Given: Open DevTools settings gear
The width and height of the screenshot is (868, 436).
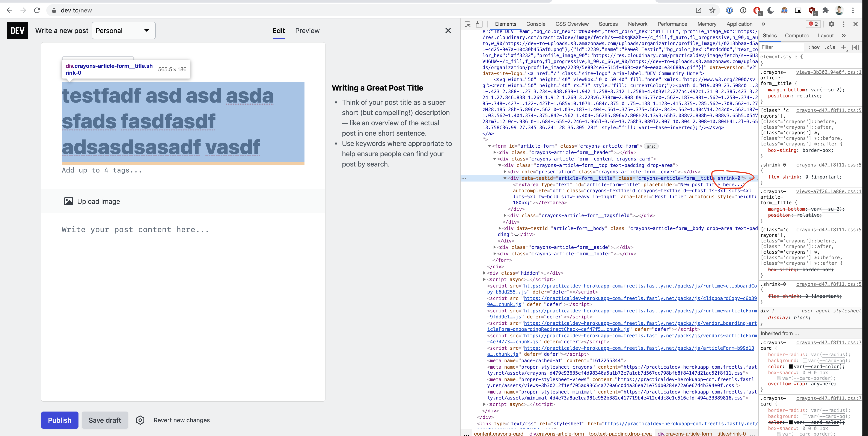Looking at the screenshot, I should [x=831, y=24].
